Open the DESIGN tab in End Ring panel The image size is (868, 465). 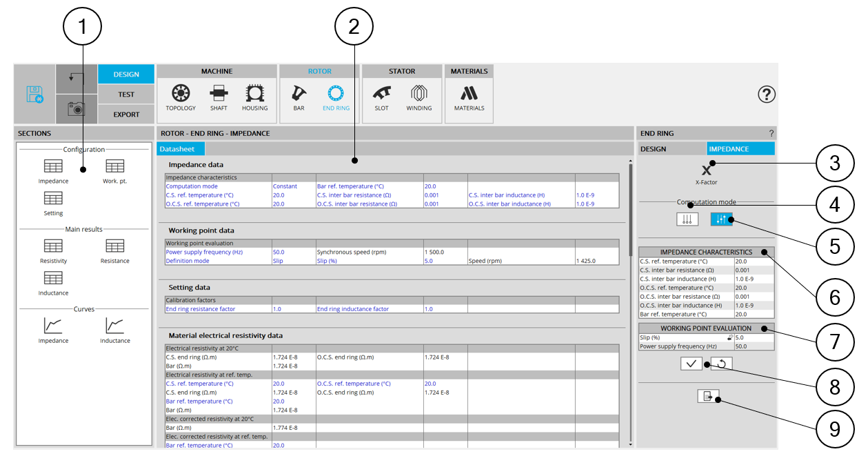672,148
